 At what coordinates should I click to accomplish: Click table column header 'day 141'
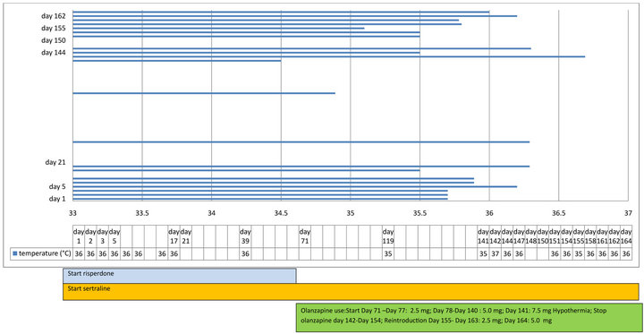pos(483,236)
